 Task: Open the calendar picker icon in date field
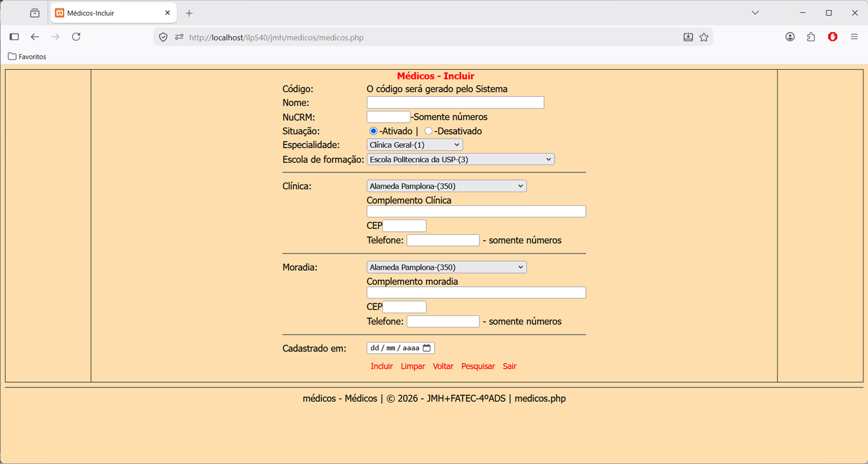click(x=427, y=348)
